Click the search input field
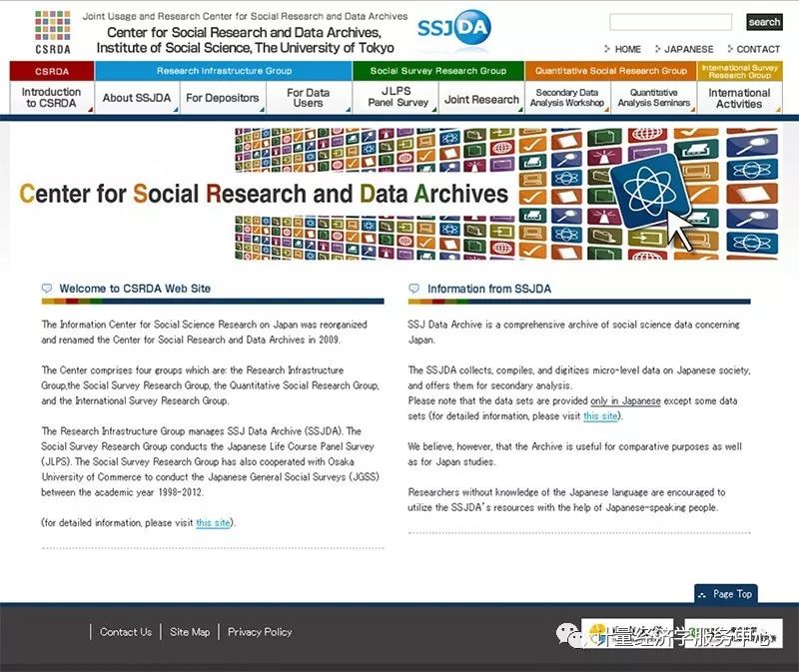This screenshot has height=672, width=799. (670, 22)
